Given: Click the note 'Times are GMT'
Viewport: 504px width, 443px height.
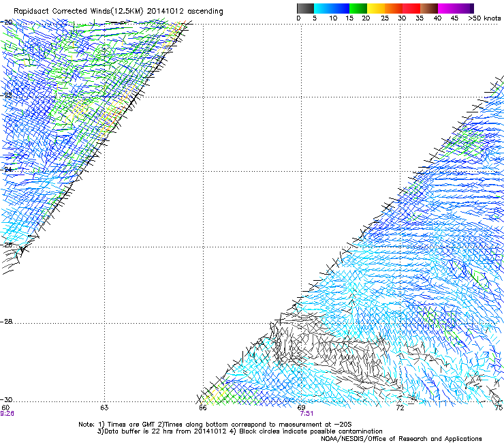Looking at the screenshot, I should coord(131,425).
